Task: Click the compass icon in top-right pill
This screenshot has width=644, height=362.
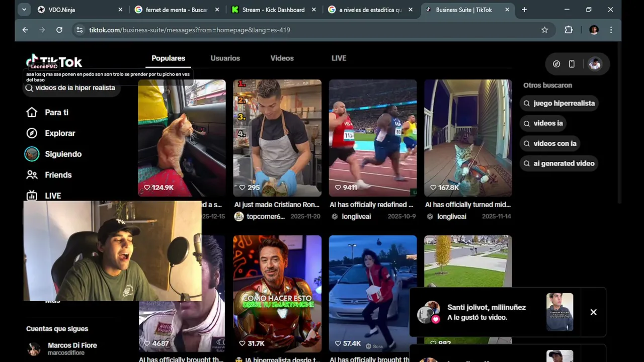Action: point(556,64)
